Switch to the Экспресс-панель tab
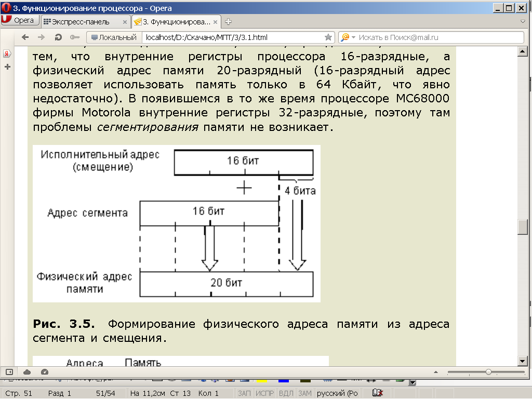532x399 pixels. [81, 22]
